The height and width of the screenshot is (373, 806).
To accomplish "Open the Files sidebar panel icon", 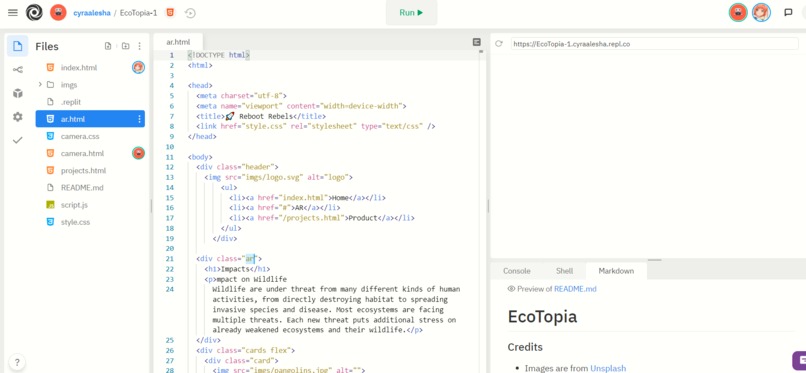I will [x=17, y=46].
